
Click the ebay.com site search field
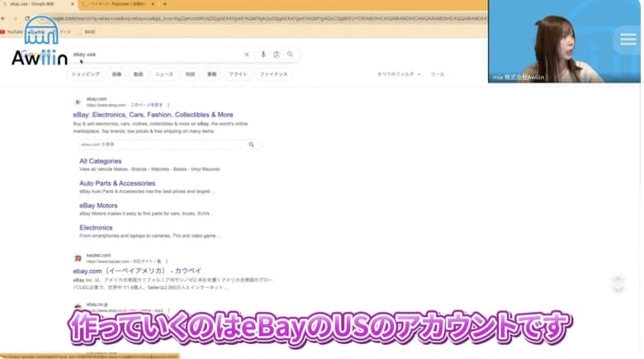[162, 144]
